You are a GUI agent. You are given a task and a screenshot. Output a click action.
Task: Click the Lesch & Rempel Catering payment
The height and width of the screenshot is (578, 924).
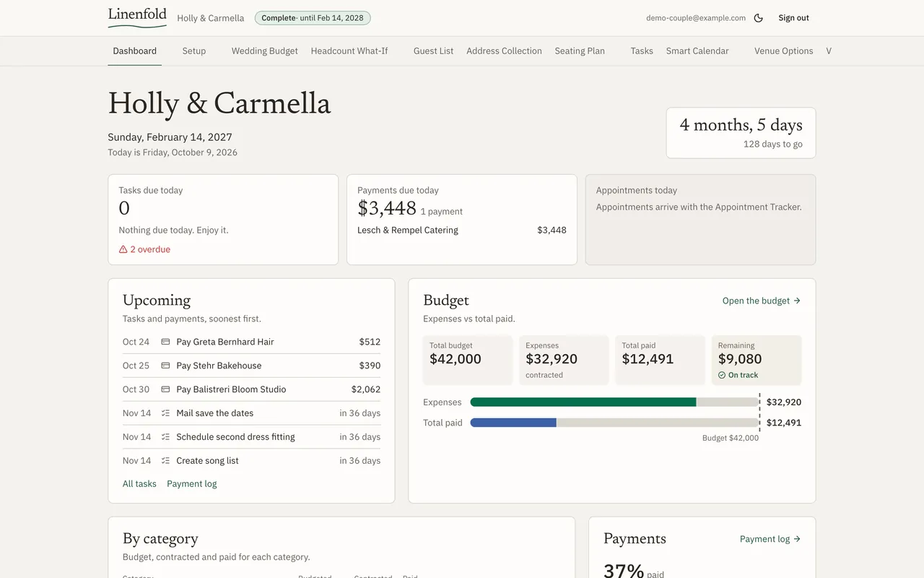pos(462,230)
